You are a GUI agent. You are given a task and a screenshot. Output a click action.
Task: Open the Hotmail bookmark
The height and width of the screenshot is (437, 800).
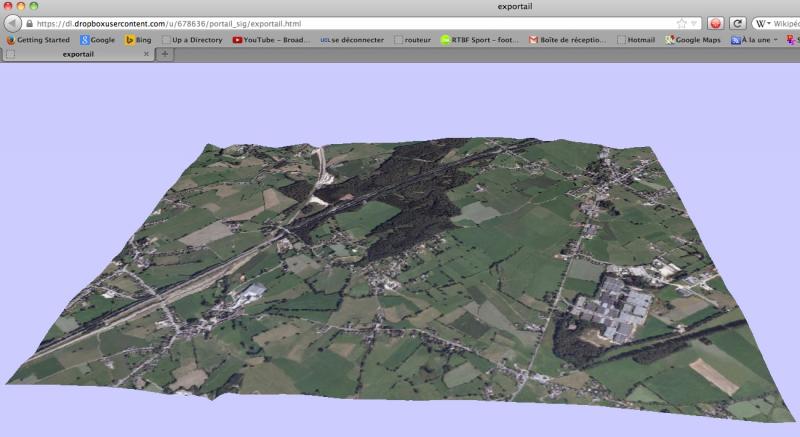point(636,40)
